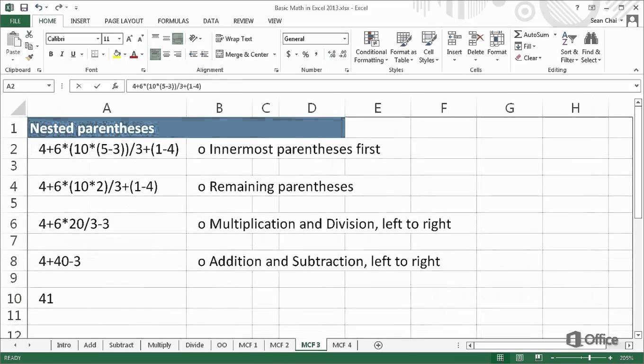644x364 pixels.
Task: Decrease font size with the small A icon
Action: pyautogui.click(x=140, y=39)
